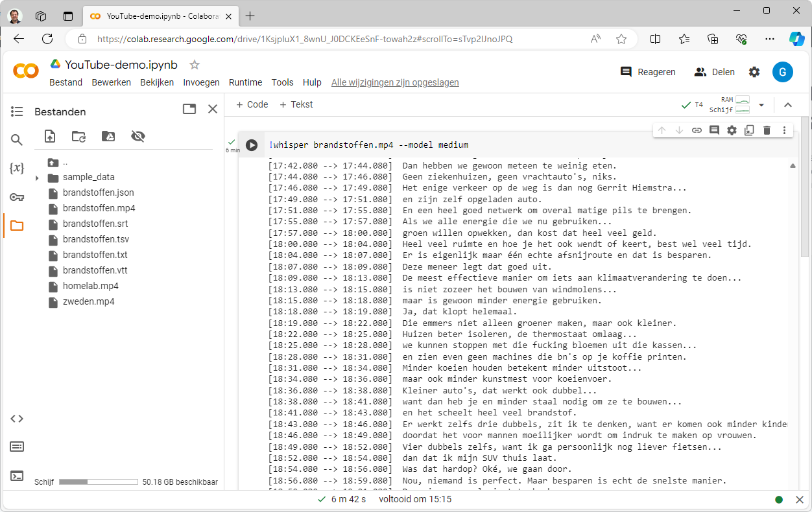Click the Delen share button

tap(715, 72)
